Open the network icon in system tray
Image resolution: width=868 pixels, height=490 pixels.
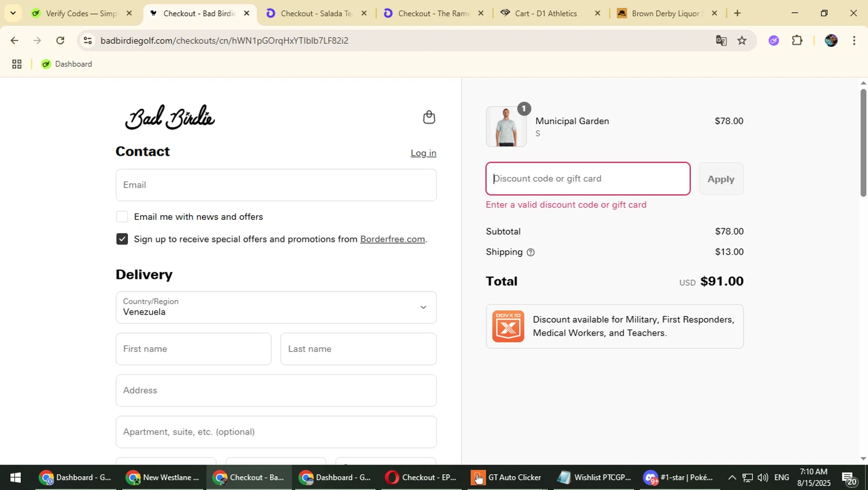coord(748,478)
